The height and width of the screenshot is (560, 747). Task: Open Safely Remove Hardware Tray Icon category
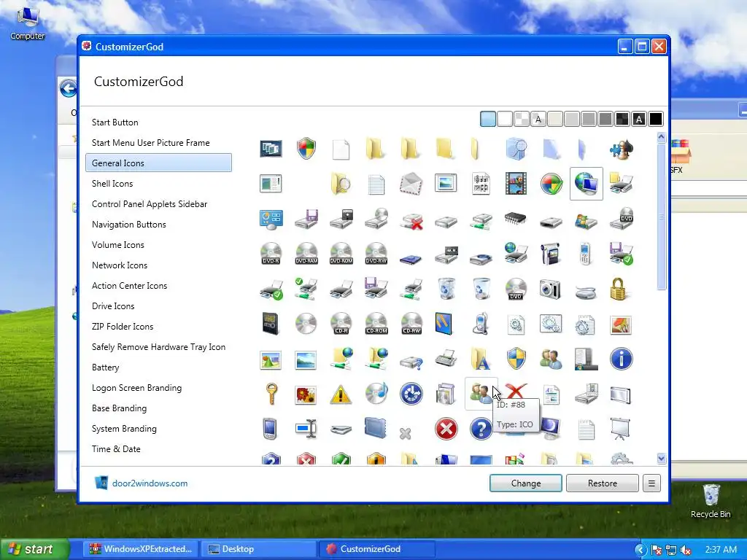pyautogui.click(x=158, y=347)
